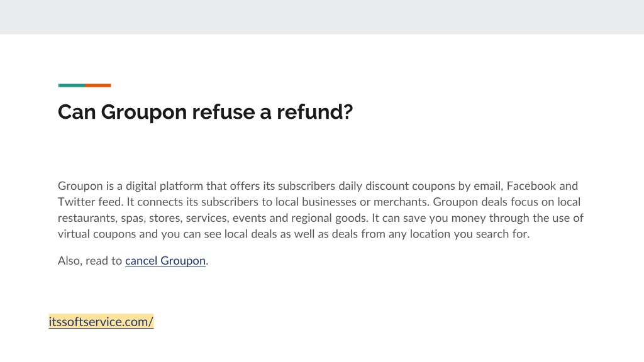Screen dimensions: 644x362
Task: Click the word "restaurants" in the paragraph
Action: 87,218
